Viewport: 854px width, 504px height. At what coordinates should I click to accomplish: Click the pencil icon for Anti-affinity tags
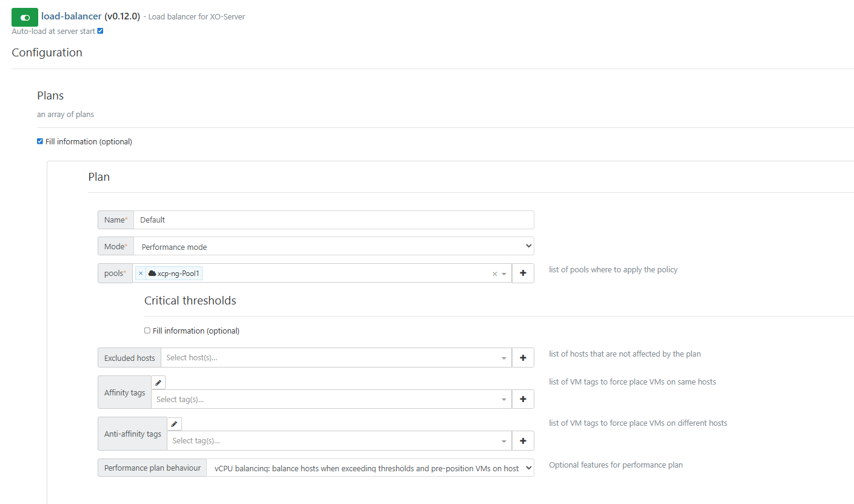pyautogui.click(x=174, y=424)
